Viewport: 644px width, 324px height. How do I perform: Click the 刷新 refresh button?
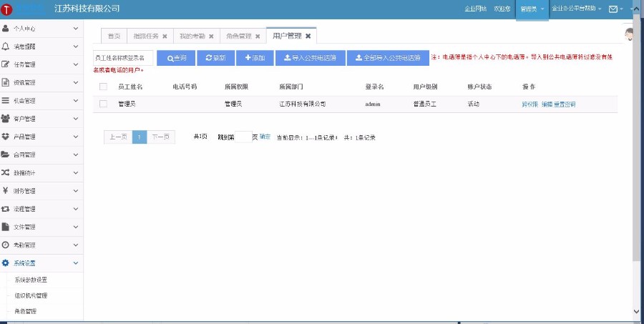[x=215, y=58]
